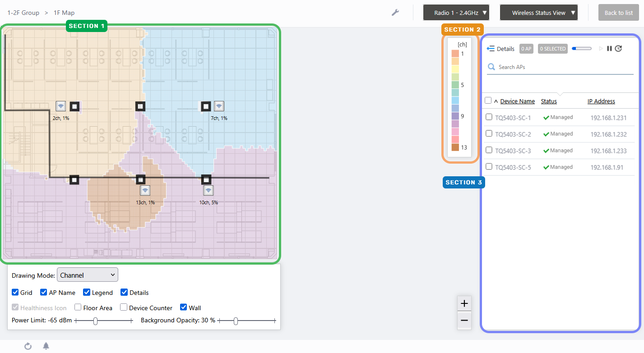Screen dimensions: 644x353
Task: Select the 13ch access point icon
Action: coord(145,190)
